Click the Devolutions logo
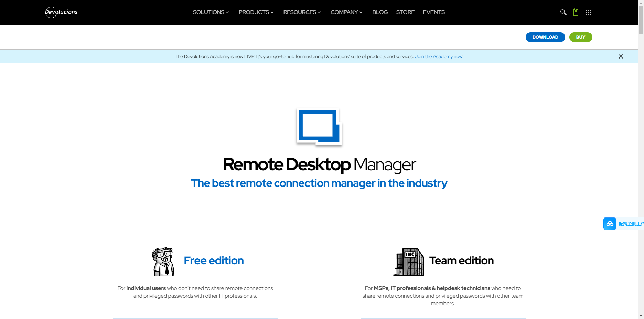The image size is (644, 319). tap(61, 12)
